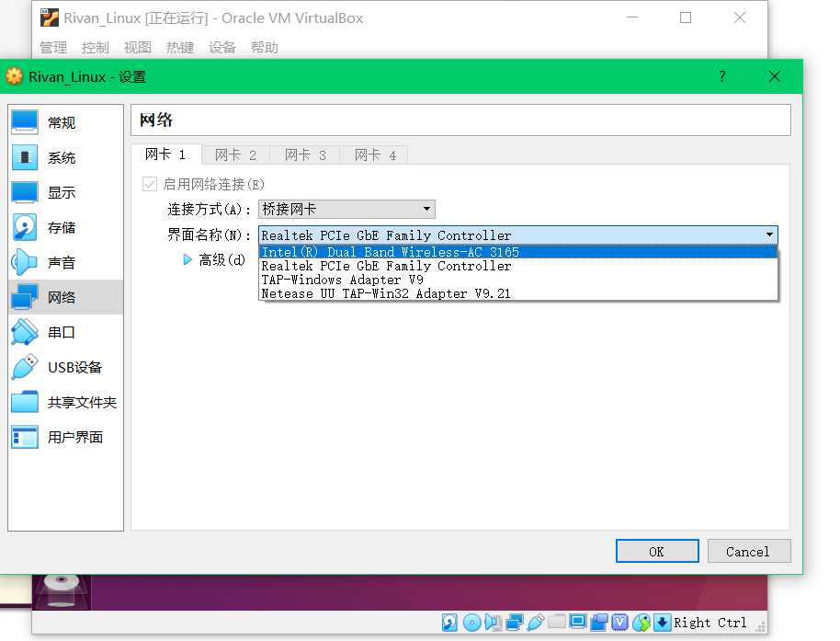Open the 连接方式 attachment type dropdown
Screen dimensions: 840x641
[346, 209]
